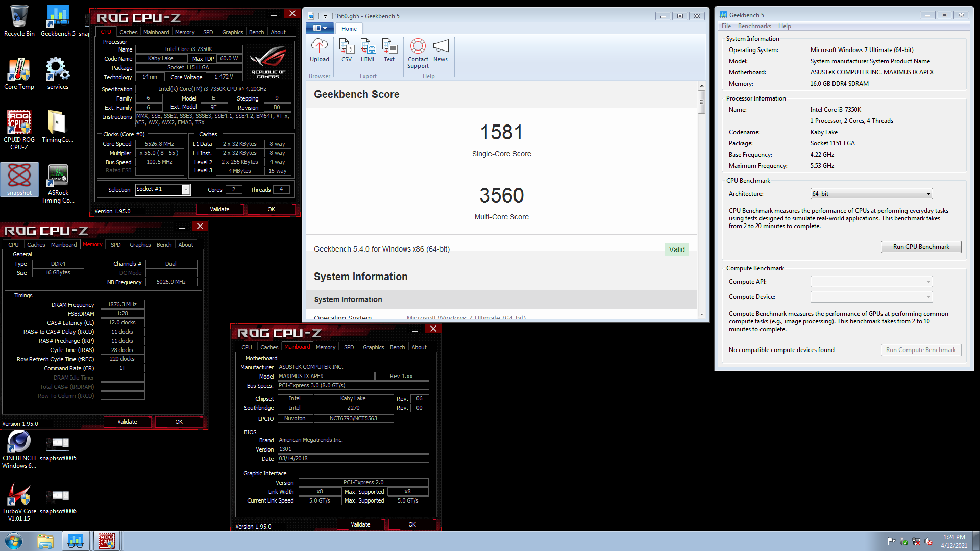Switch to Graphics tab in mainboard CPU-Z
The height and width of the screenshot is (551, 980).
[373, 347]
